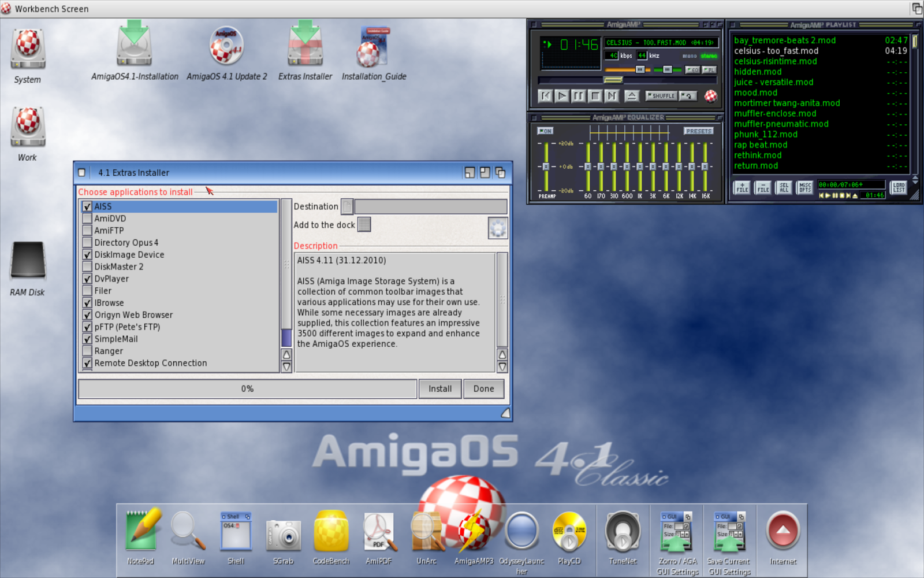Stop playback in AmigaAMP
This screenshot has width=924, height=578.
595,96
